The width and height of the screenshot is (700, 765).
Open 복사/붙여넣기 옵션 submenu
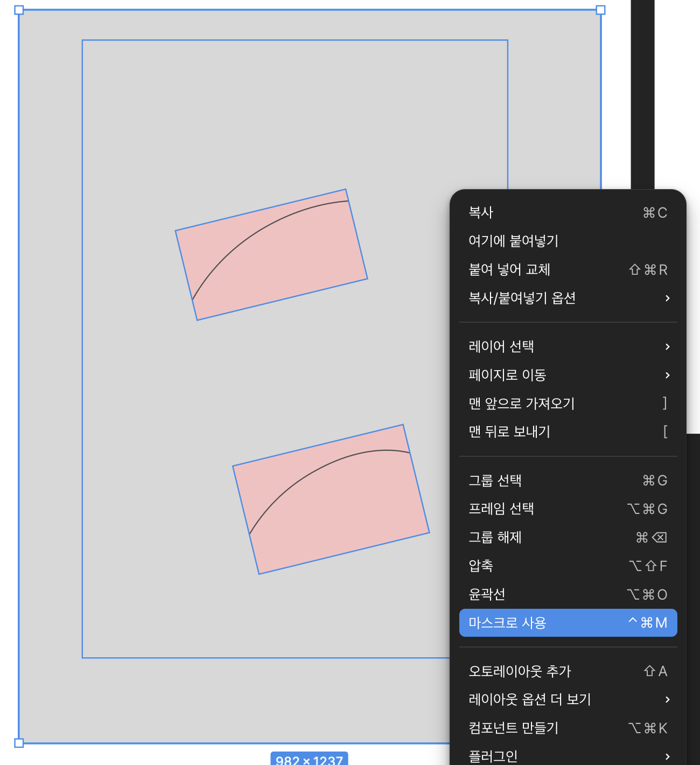coord(568,298)
